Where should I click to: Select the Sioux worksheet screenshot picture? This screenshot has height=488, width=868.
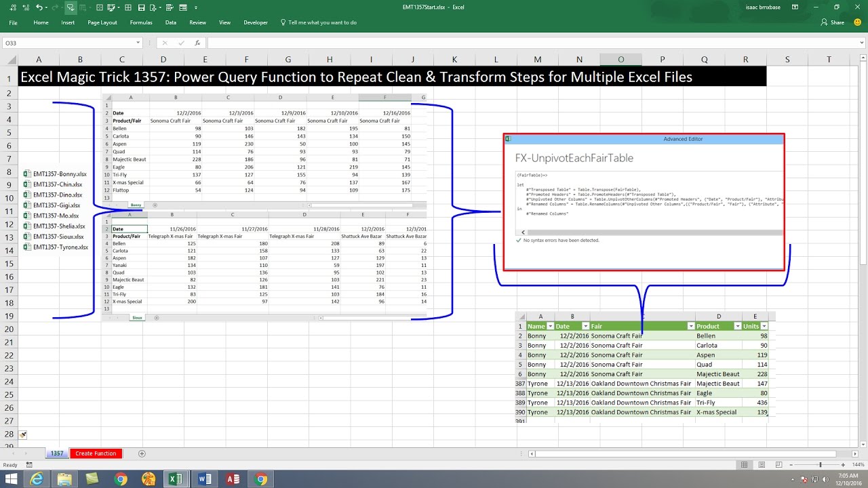[x=264, y=266]
